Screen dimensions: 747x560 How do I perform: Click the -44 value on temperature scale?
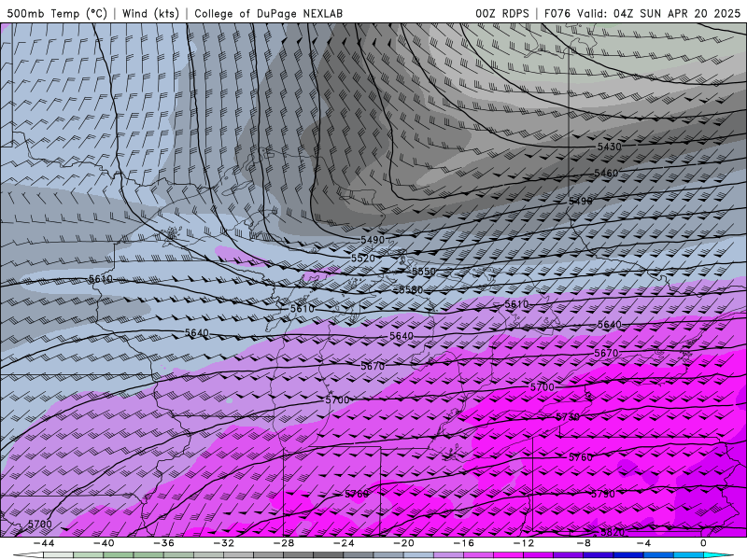[x=44, y=543]
